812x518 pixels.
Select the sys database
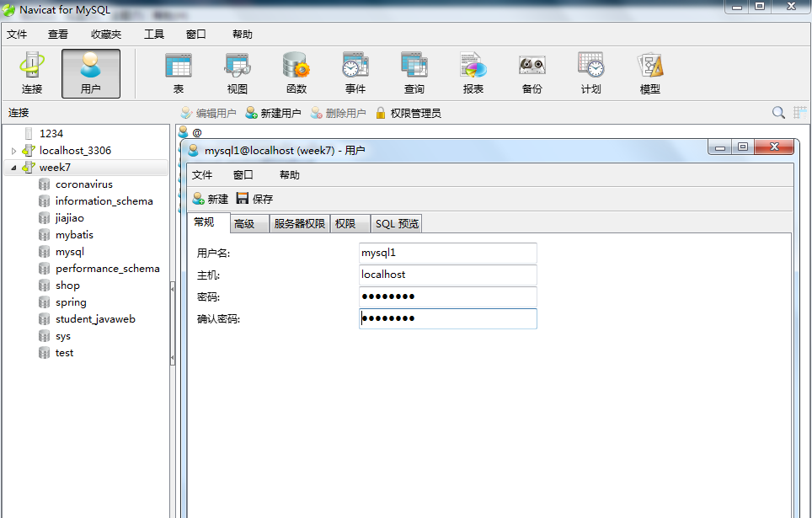62,336
